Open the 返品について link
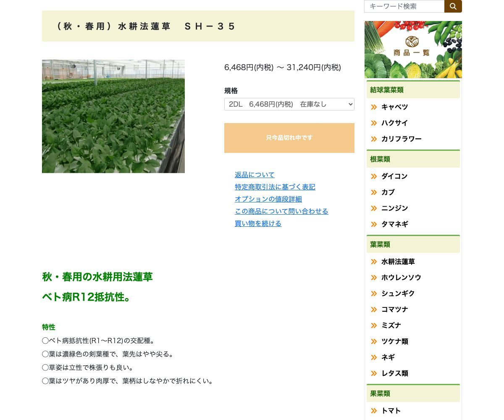 tap(255, 175)
